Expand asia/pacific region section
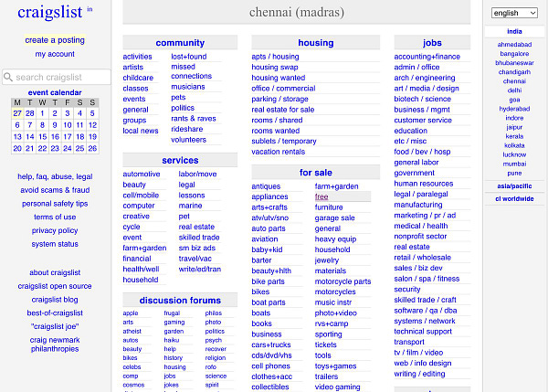Screen dimensions: 548x392 (514, 186)
